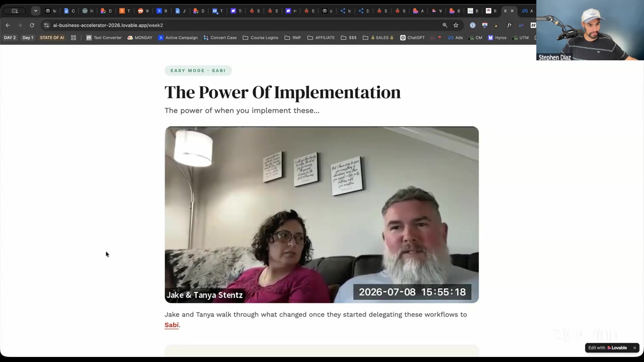644x362 pixels.
Task: Expand the Course Logins bookmark folder
Action: point(260,38)
